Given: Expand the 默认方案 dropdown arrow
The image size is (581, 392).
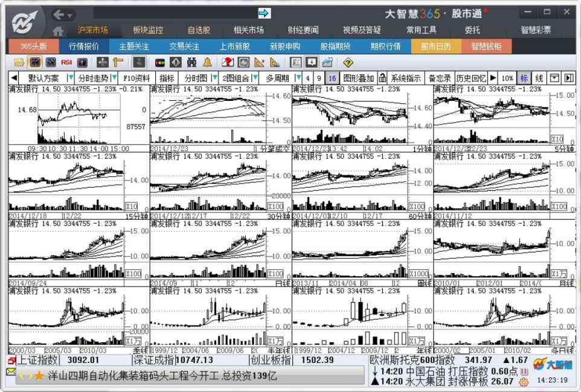Looking at the screenshot, I should (x=71, y=78).
